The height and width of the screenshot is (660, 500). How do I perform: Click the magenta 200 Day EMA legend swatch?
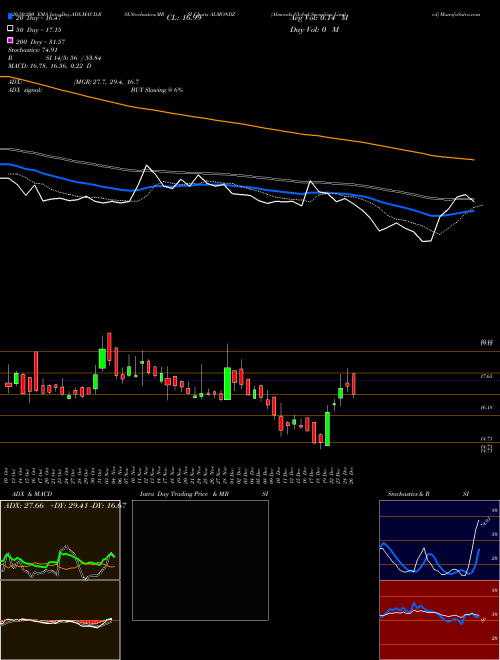(x=10, y=40)
